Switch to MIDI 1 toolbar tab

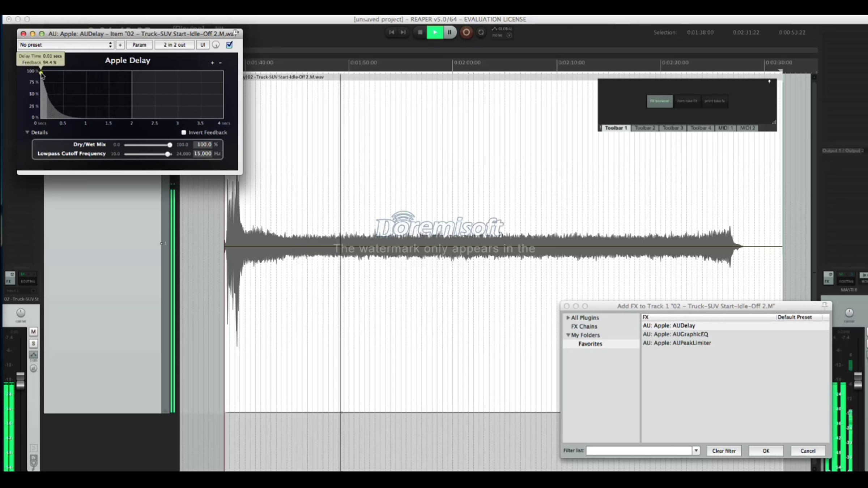725,128
